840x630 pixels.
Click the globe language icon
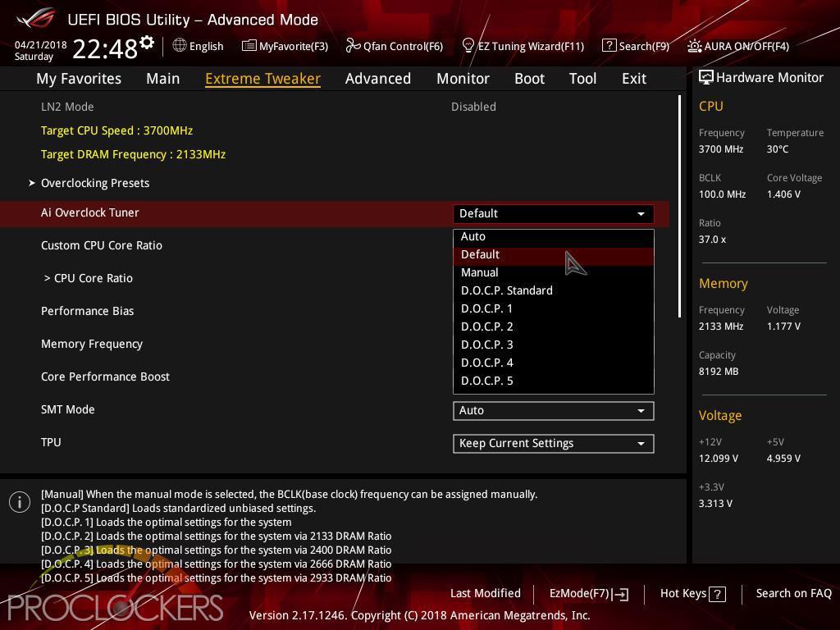[180, 46]
